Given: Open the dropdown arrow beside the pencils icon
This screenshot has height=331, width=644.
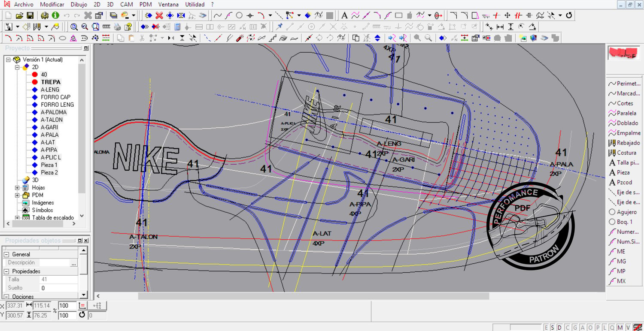Looking at the screenshot, I should point(46,27).
